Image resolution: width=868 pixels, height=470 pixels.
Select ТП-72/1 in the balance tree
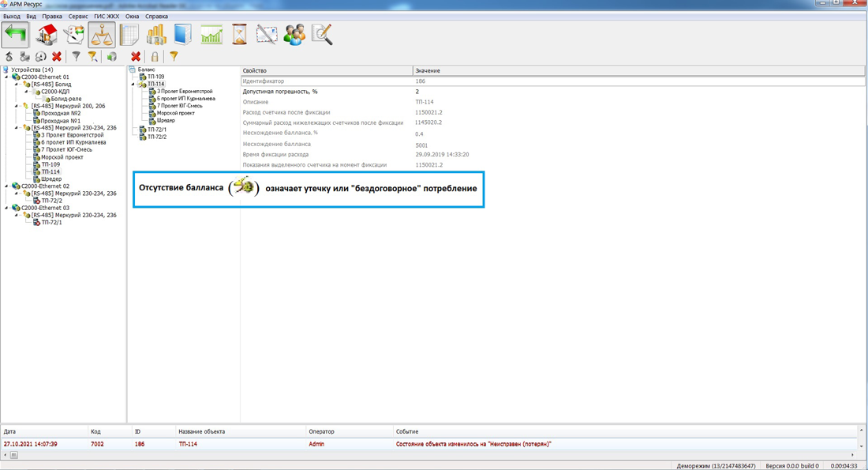(156, 130)
